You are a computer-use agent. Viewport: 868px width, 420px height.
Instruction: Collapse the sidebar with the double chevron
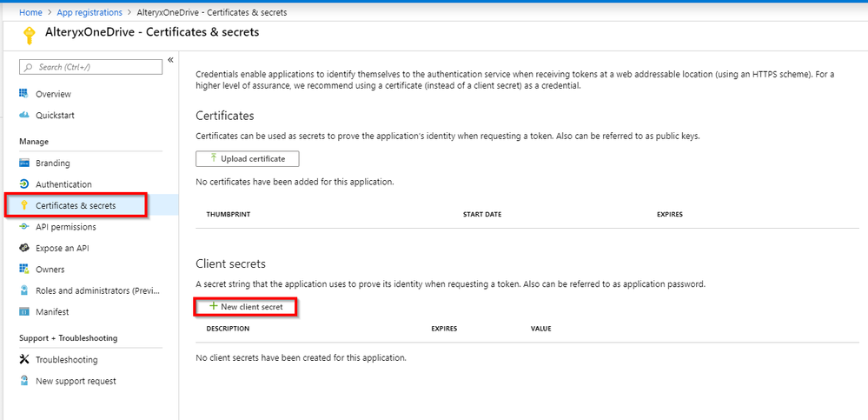(x=170, y=60)
